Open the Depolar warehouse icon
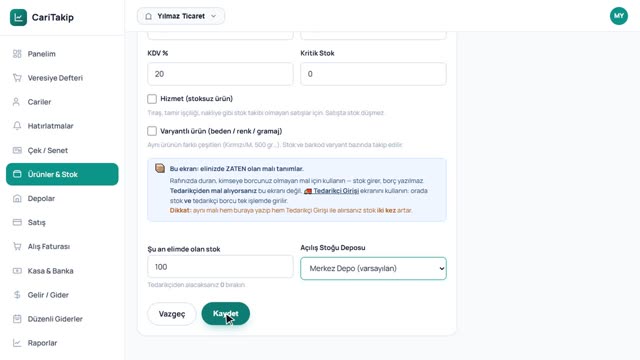This screenshot has height=360, width=640. click(x=17, y=198)
